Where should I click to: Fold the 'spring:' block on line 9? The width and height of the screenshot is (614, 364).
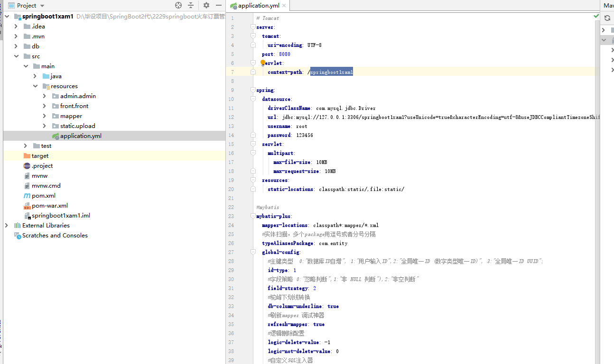coord(253,90)
